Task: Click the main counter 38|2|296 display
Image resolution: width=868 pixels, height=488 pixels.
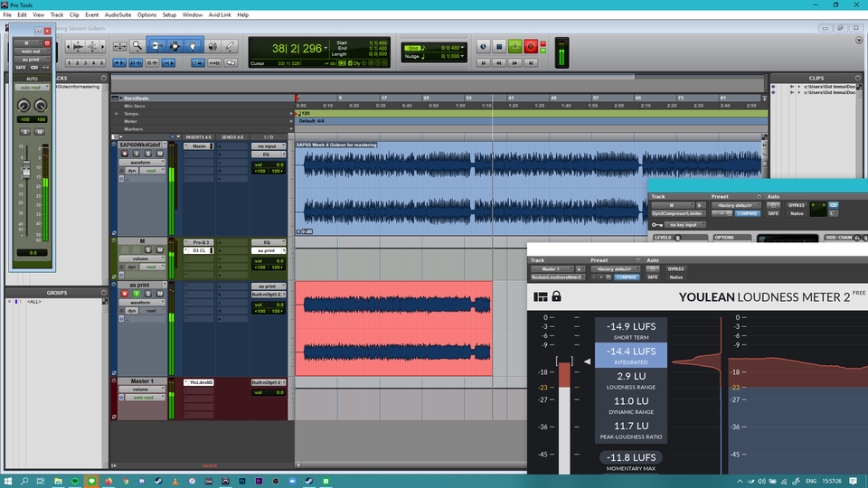Action: tap(297, 49)
